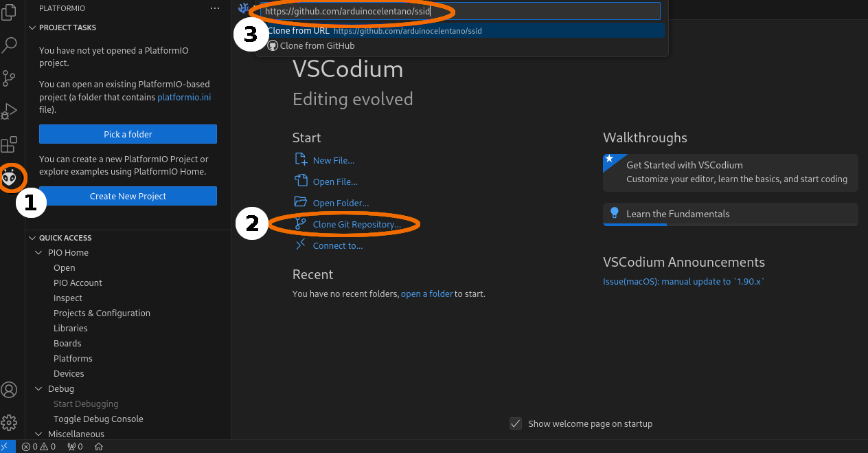Click the Pick a folder button
Image resolution: width=868 pixels, height=453 pixels.
click(128, 134)
